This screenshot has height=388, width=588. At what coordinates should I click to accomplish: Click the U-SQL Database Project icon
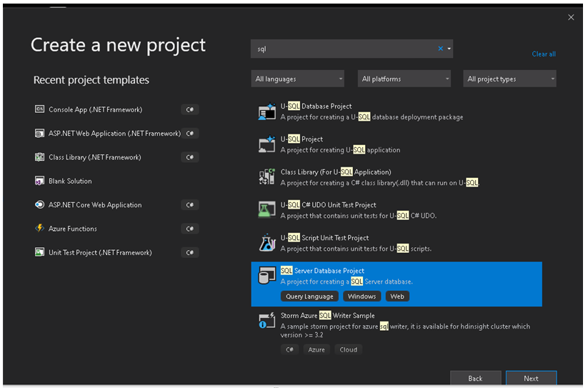[267, 111]
